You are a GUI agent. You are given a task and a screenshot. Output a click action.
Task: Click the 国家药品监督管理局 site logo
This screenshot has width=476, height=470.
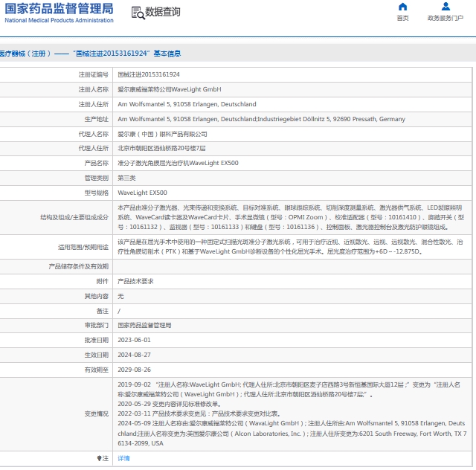coord(59,9)
